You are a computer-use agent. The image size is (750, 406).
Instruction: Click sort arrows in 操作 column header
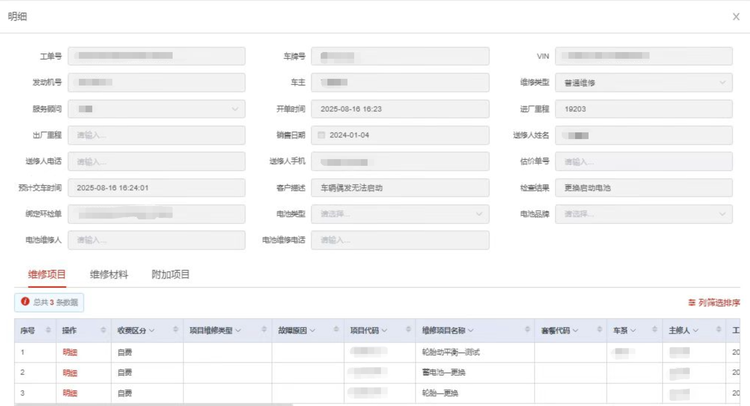[x=103, y=330]
